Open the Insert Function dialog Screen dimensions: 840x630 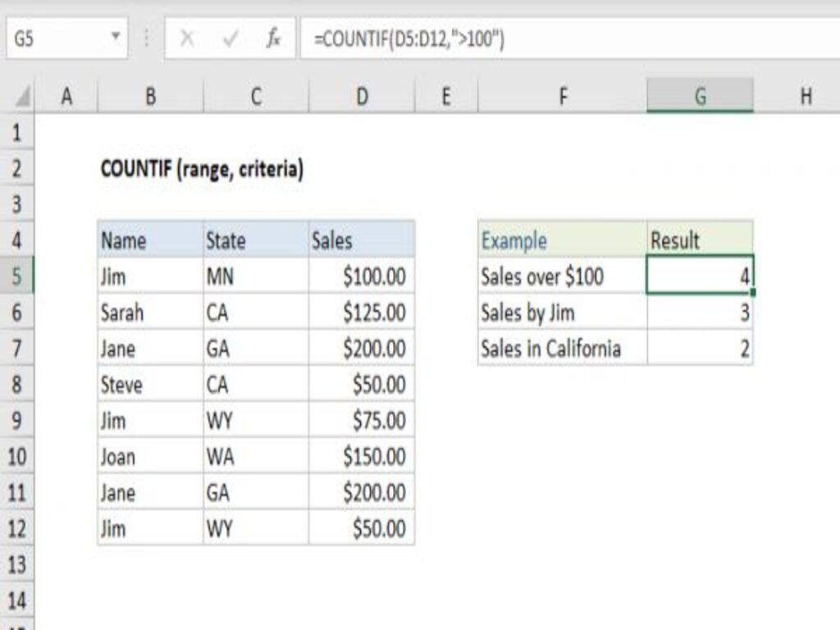pos(273,35)
